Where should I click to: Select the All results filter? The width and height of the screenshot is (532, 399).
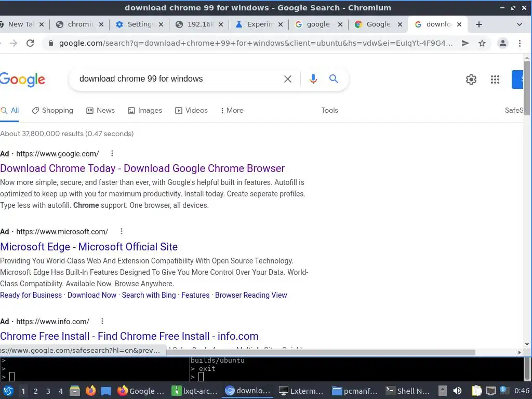pos(10,110)
